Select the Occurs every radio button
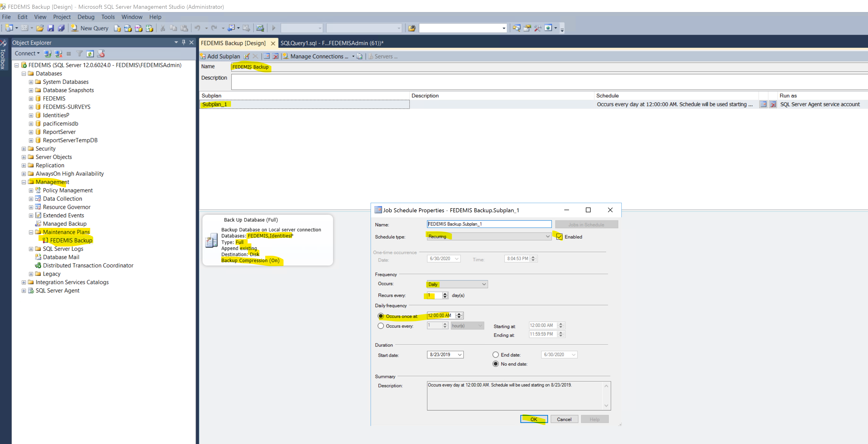The image size is (868, 444). point(381,326)
